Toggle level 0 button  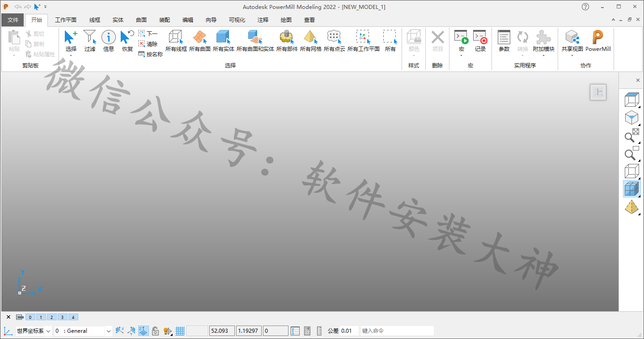30,317
